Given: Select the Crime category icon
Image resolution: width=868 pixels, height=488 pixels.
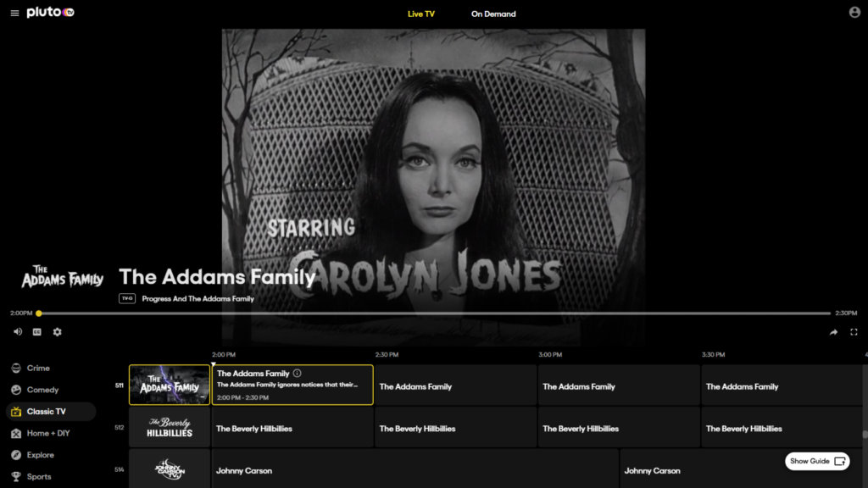Looking at the screenshot, I should tap(16, 368).
